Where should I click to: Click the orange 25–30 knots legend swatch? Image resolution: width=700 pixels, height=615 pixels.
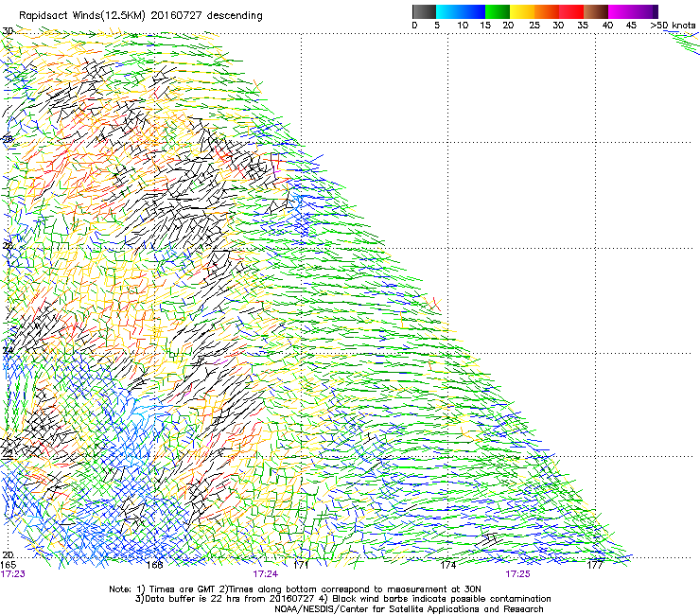point(547,11)
